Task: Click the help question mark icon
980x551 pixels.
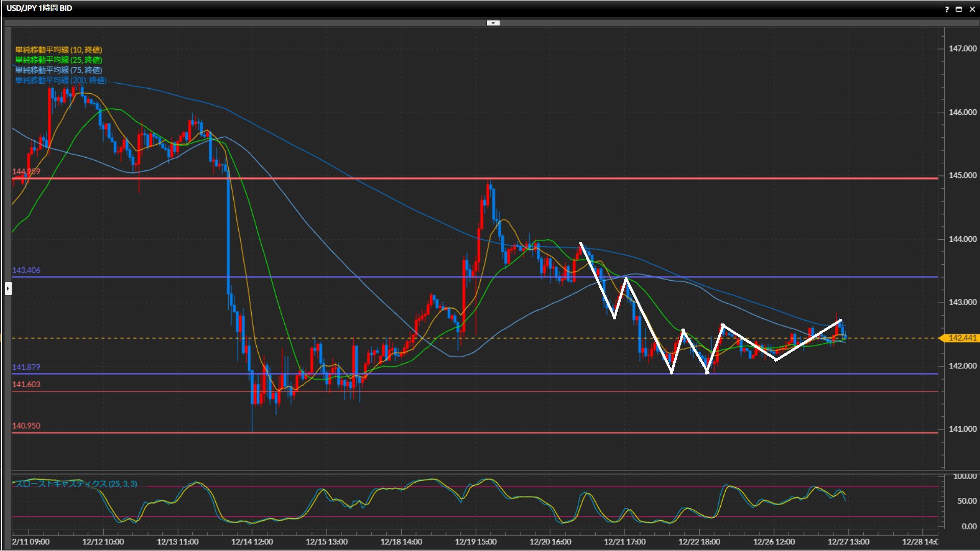Action: click(947, 9)
